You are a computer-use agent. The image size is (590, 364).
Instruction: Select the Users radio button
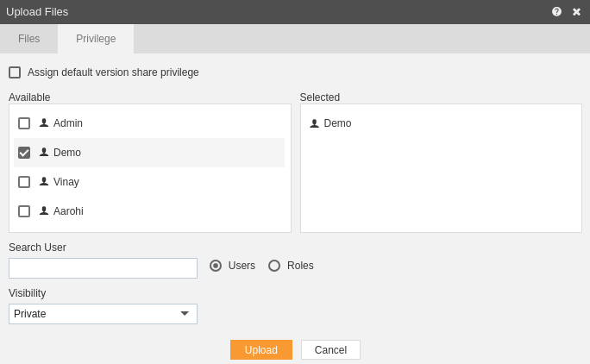click(x=216, y=266)
